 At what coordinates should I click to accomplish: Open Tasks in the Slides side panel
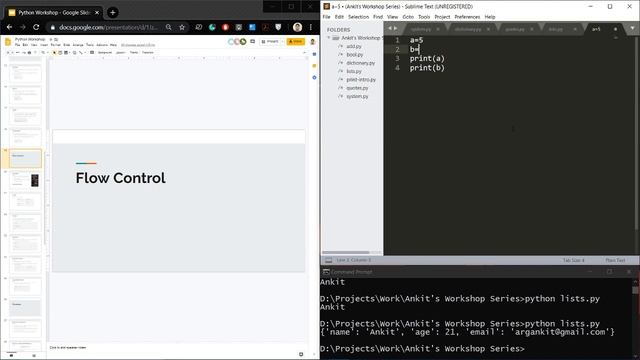pyautogui.click(x=314, y=78)
